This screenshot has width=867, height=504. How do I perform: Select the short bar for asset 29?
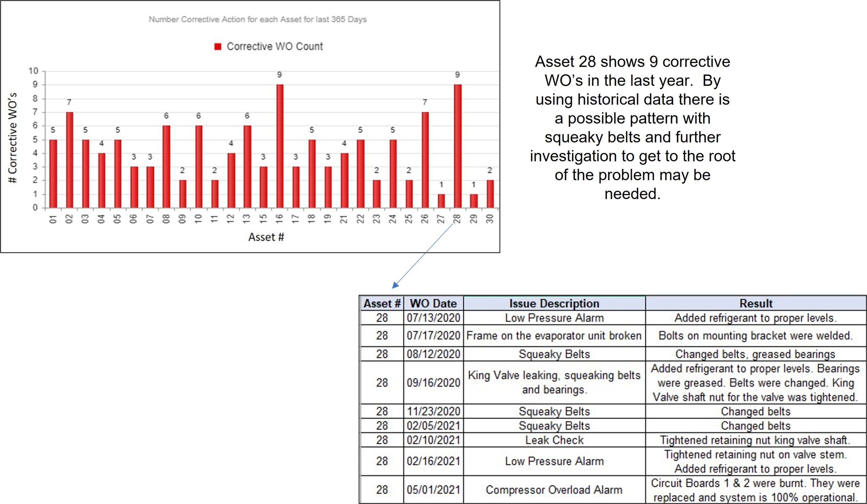click(x=474, y=201)
